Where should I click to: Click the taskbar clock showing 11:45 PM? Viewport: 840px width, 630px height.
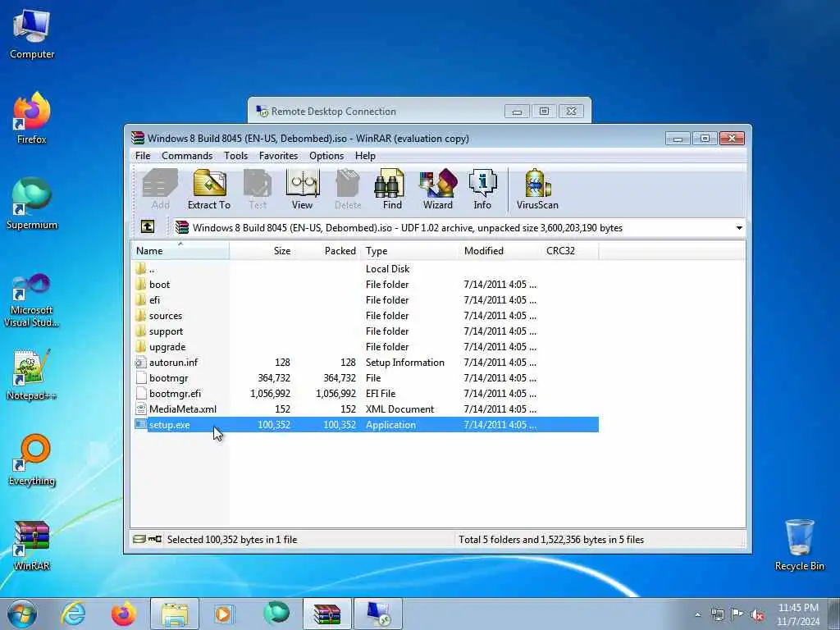click(x=797, y=614)
